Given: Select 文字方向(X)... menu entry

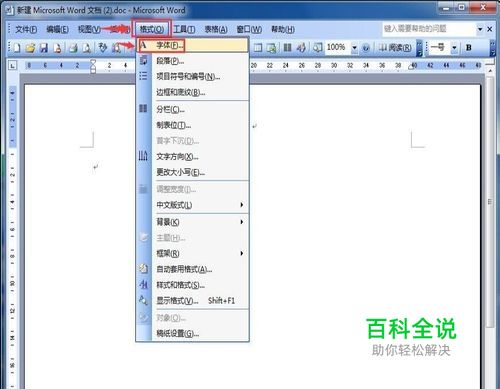Looking at the screenshot, I should tap(192, 157).
